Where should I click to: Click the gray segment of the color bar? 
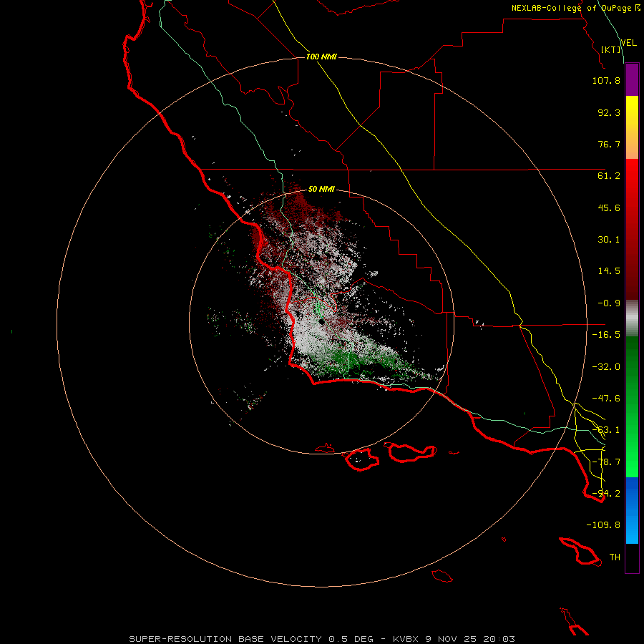click(632, 318)
